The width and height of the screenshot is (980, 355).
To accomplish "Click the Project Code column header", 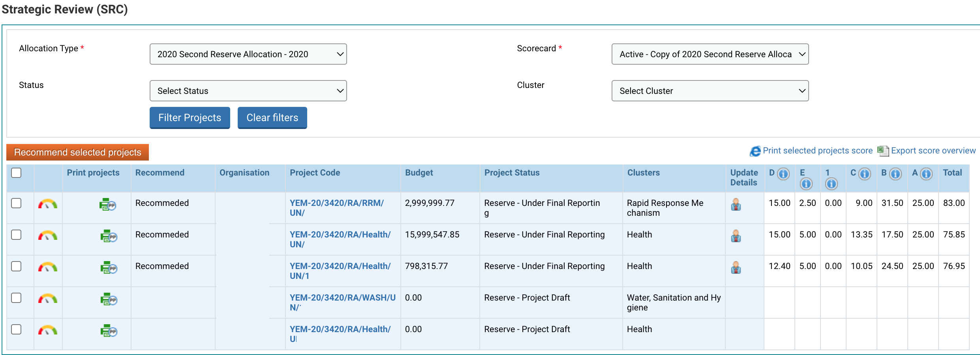I will pyautogui.click(x=315, y=173).
